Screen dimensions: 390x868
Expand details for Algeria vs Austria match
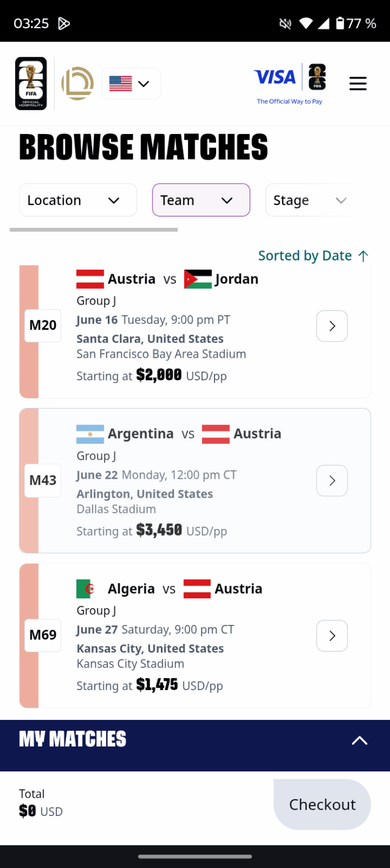tap(331, 635)
